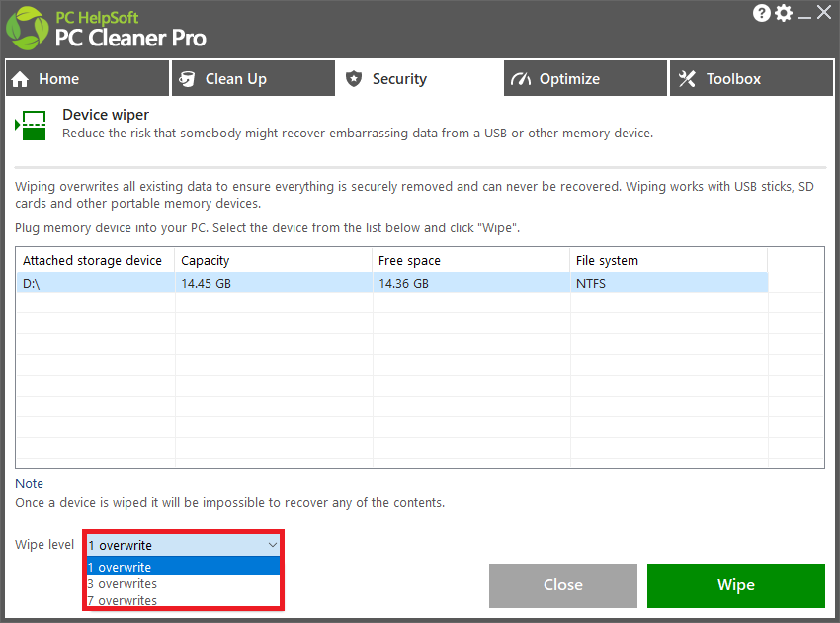Open the help question mark icon

(x=761, y=13)
